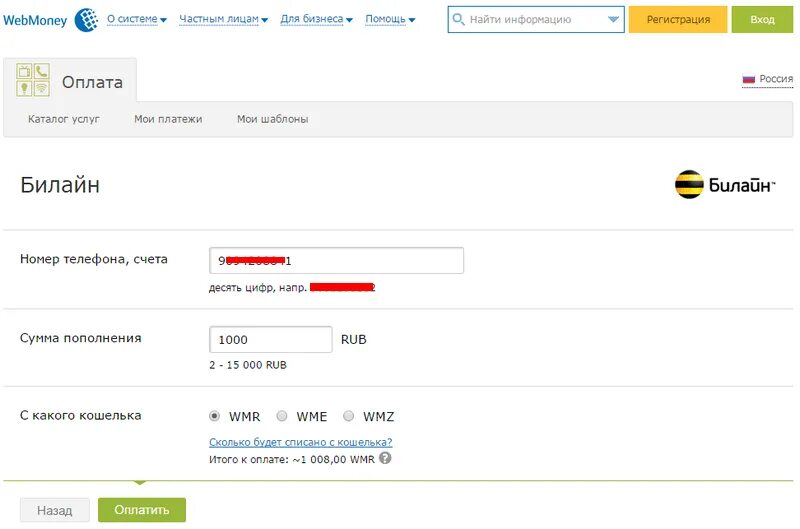Focus the Найти информацию search field
Screen dimensions: 800x529
tap(536, 19)
